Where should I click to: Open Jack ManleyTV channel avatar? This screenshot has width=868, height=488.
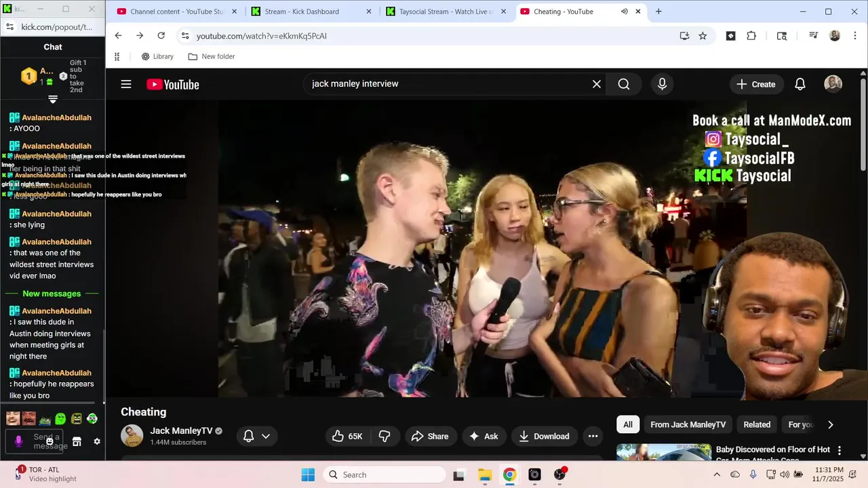[x=132, y=436]
